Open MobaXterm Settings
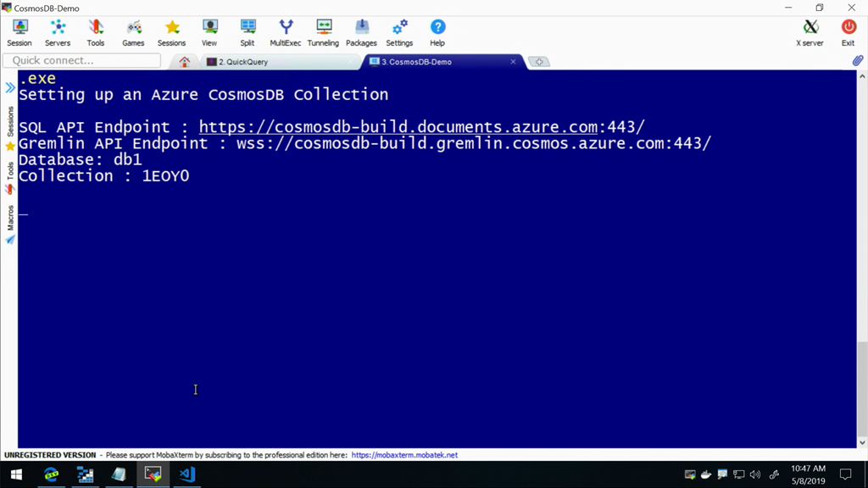Viewport: 868px width, 488px height. tap(399, 33)
